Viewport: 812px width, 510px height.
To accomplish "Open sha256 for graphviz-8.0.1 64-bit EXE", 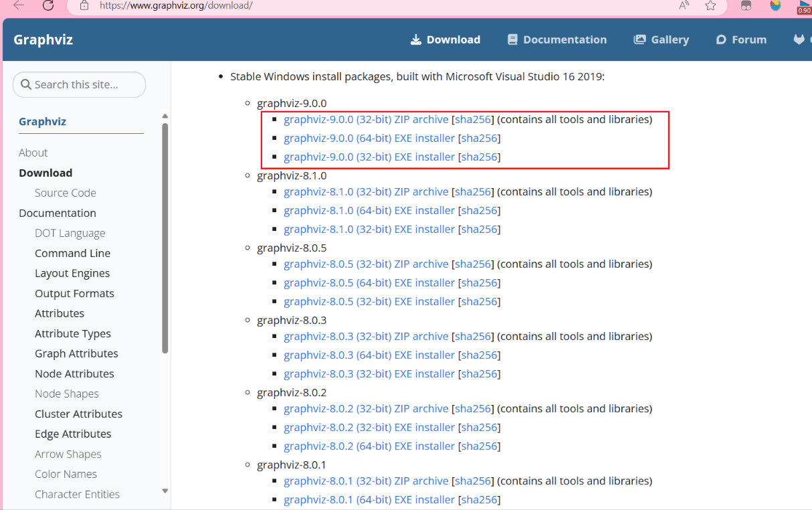I will tap(480, 499).
